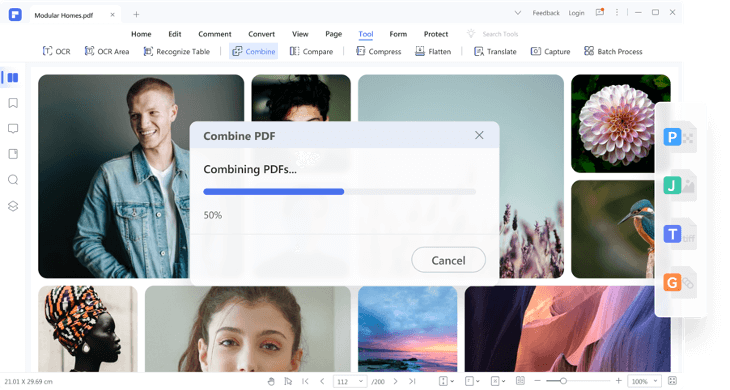
Task: Toggle the page thumbnails panel
Action: [13, 77]
